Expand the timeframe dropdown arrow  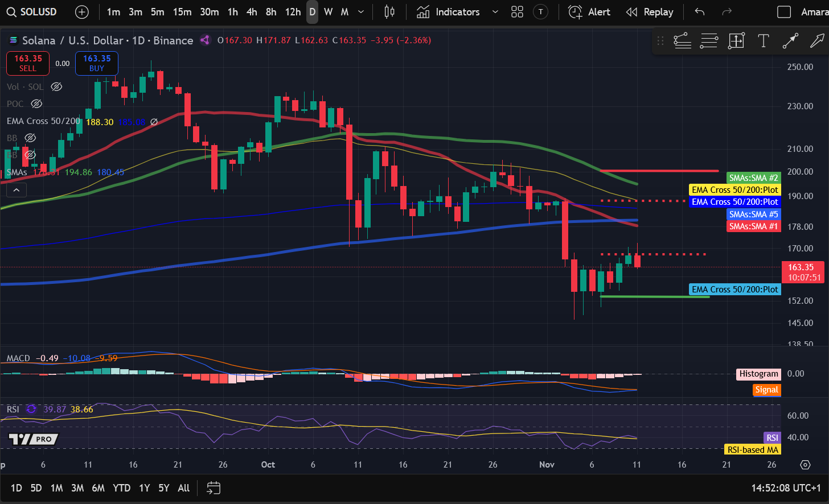[360, 12]
